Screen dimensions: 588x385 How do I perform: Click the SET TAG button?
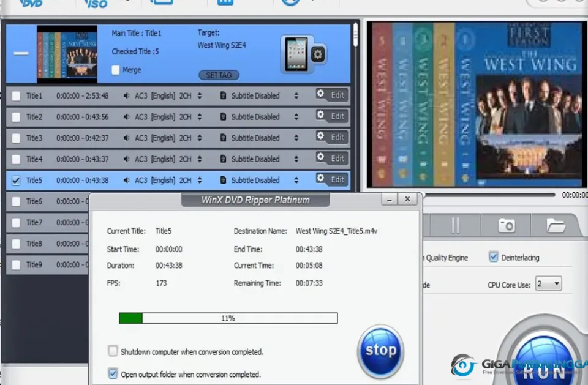coord(219,75)
